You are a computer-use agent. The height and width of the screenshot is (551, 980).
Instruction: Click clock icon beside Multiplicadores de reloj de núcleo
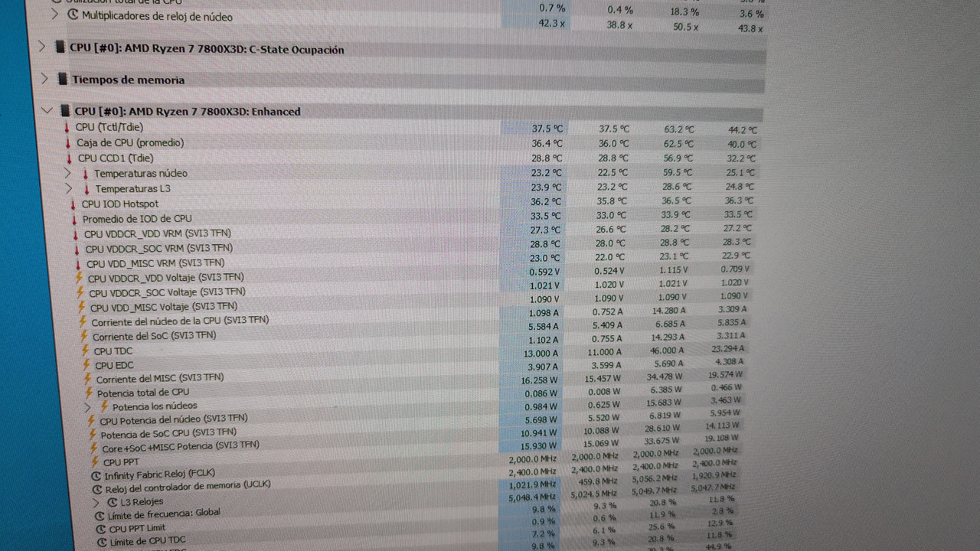point(73,15)
